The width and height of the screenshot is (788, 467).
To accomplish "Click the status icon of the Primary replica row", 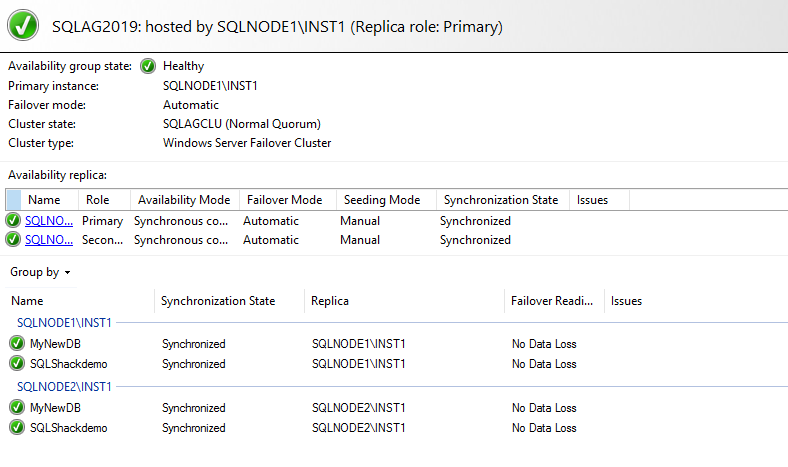I will pyautogui.click(x=13, y=221).
